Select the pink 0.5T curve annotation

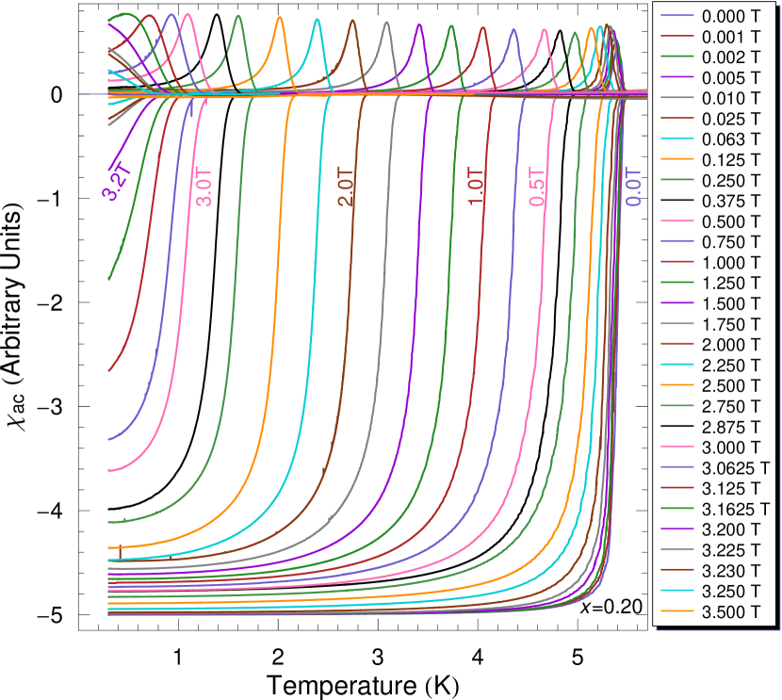pos(538,187)
